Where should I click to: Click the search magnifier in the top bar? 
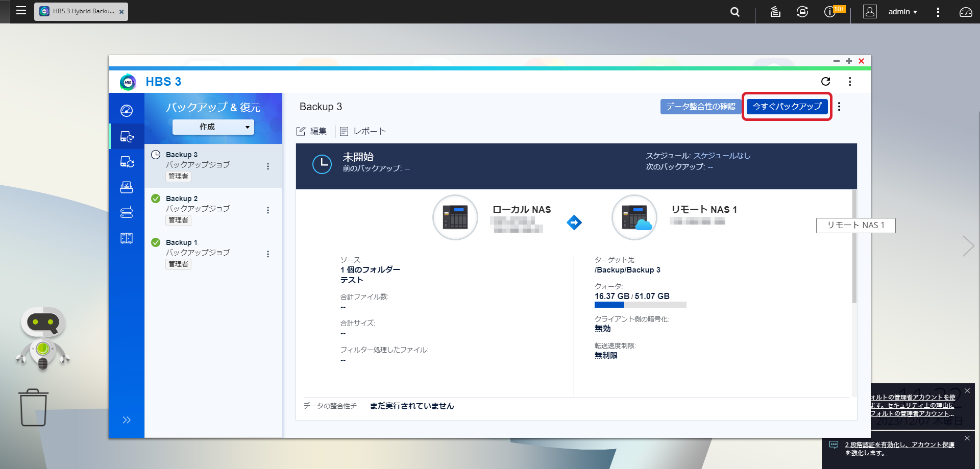pyautogui.click(x=734, y=12)
